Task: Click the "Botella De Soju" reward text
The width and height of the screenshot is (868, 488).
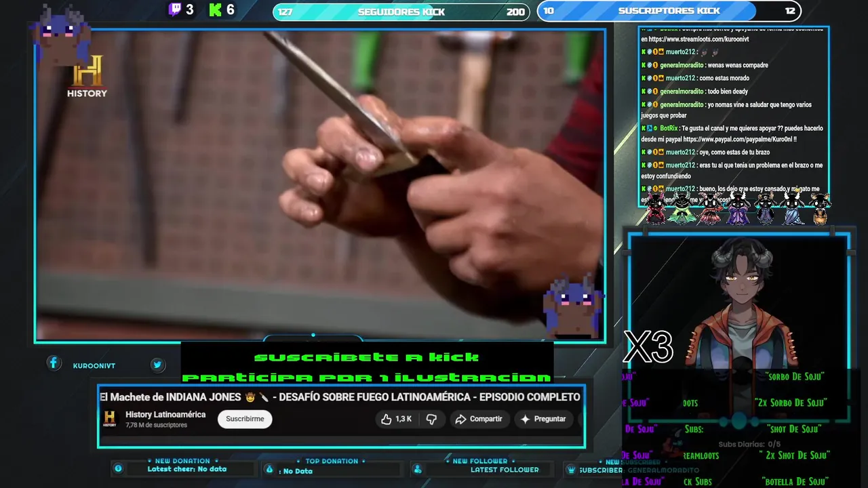Action: pos(795,481)
